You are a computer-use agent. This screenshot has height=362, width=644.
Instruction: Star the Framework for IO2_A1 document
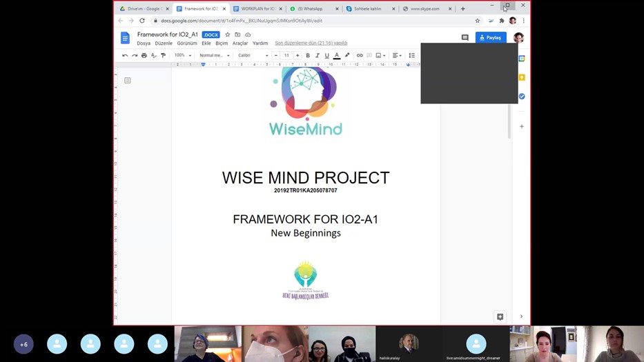point(228,34)
